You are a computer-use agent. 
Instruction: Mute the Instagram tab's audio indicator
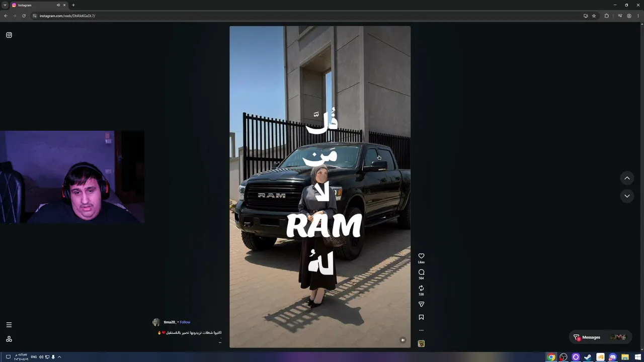(x=58, y=5)
